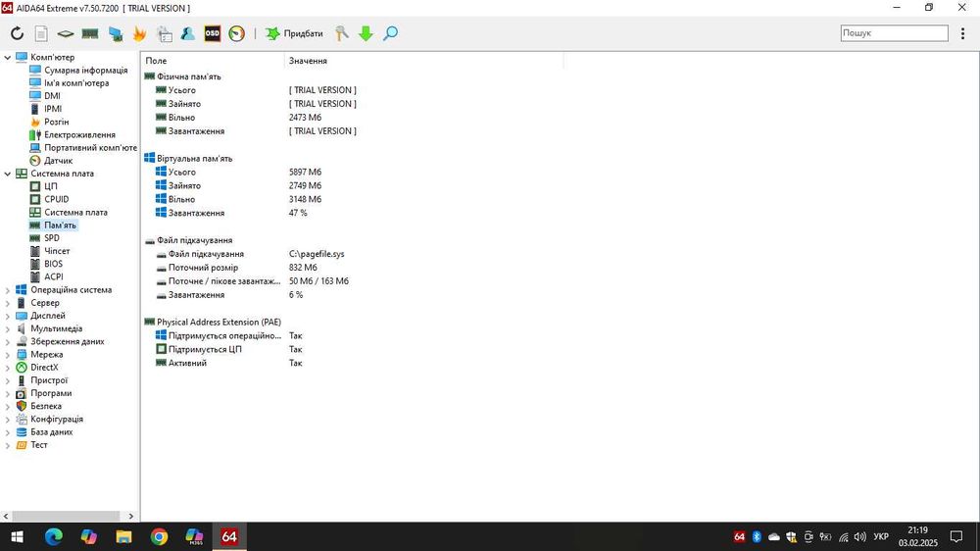This screenshot has width=980, height=551.
Task: Click the tree scrollbar right arrow
Action: (x=131, y=516)
